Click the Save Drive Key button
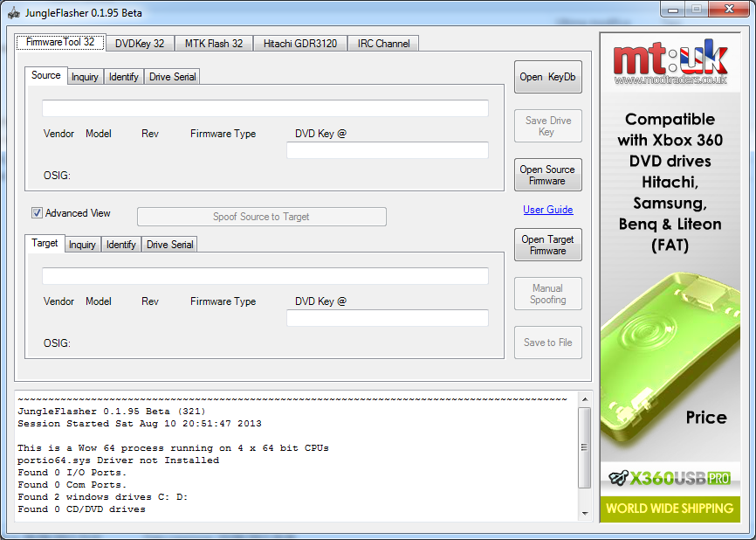Viewport: 756px width, 540px height. [547, 126]
